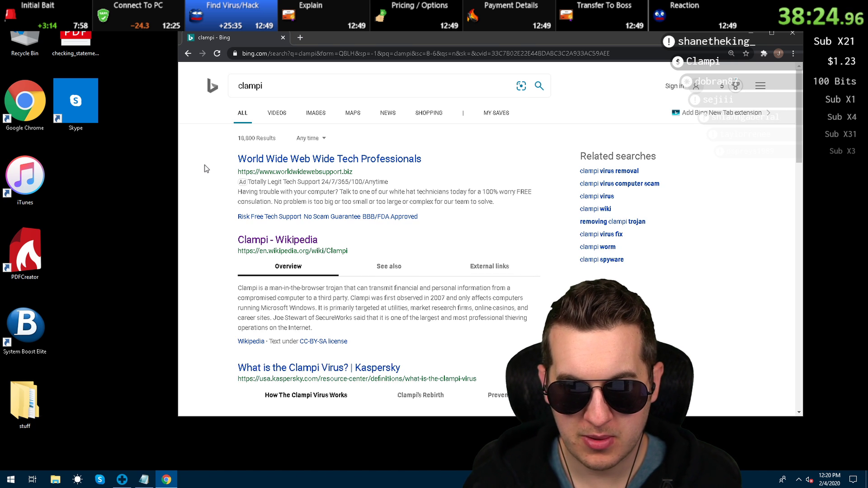The image size is (868, 488).
Task: Click the browser forward arrow
Action: click(202, 53)
